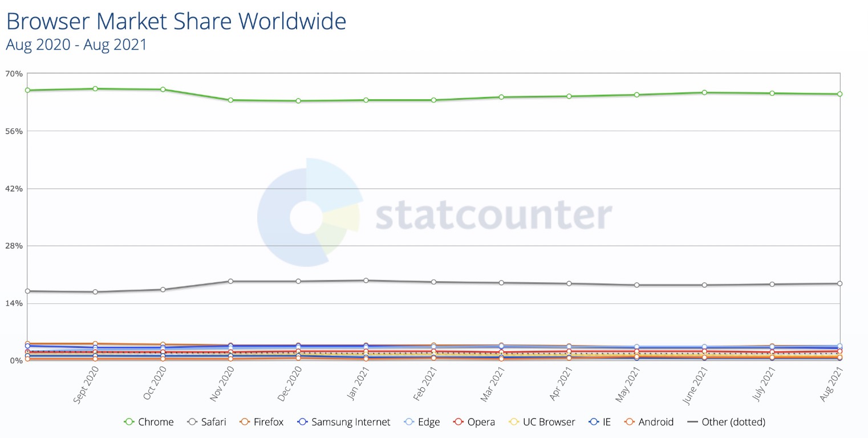Viewport: 868px width, 438px height.
Task: Click Chrome's Aug 2021 data point
Action: tap(839, 94)
